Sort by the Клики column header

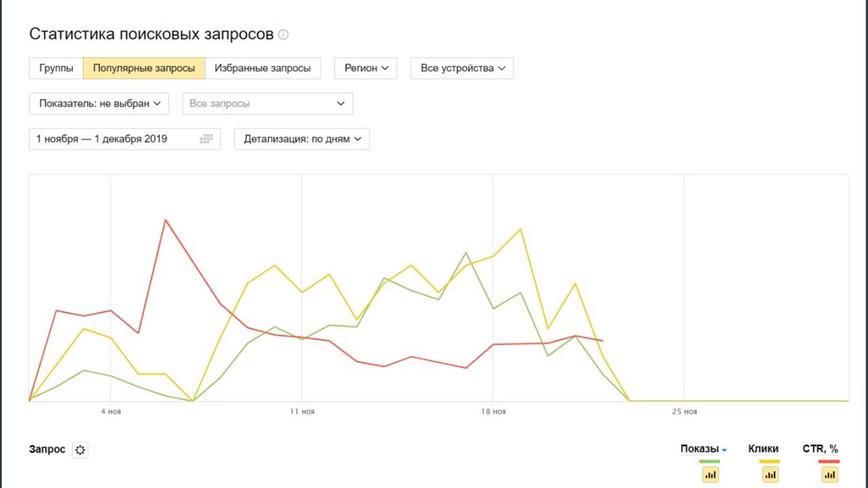tap(763, 449)
